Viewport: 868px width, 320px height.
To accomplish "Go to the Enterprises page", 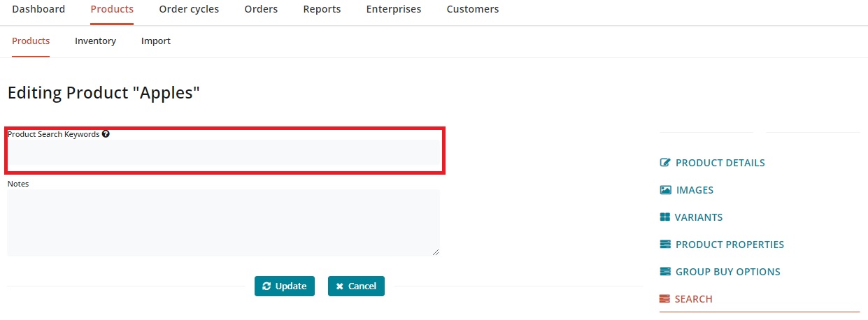I will pos(394,9).
